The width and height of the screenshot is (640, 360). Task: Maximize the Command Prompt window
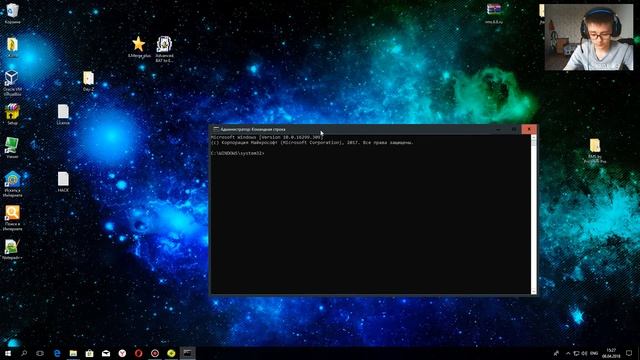click(x=514, y=129)
